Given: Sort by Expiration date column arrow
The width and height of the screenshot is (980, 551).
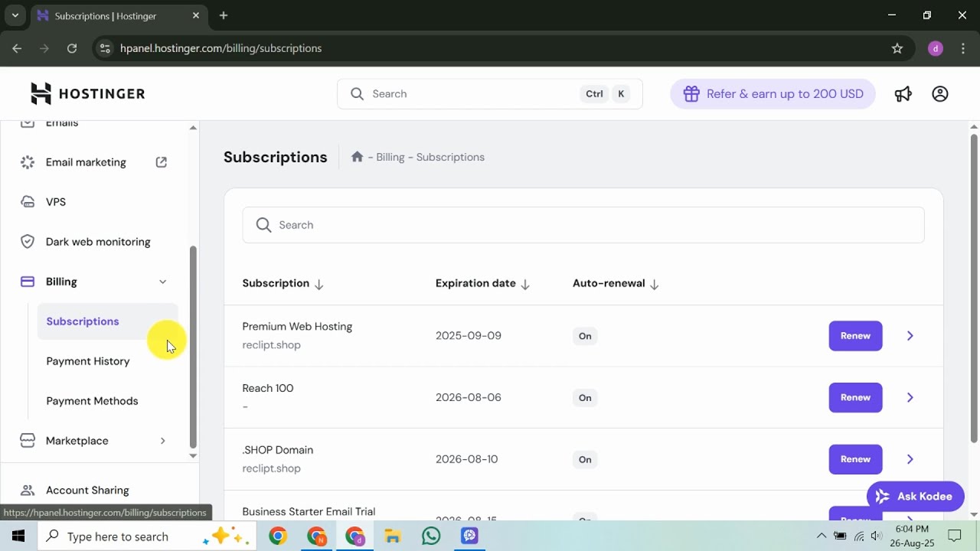Looking at the screenshot, I should point(525,284).
